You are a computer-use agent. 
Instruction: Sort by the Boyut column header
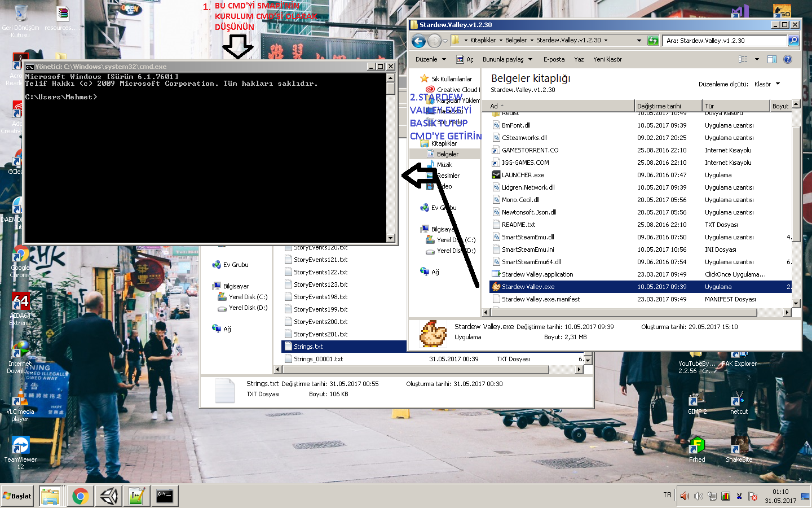781,106
